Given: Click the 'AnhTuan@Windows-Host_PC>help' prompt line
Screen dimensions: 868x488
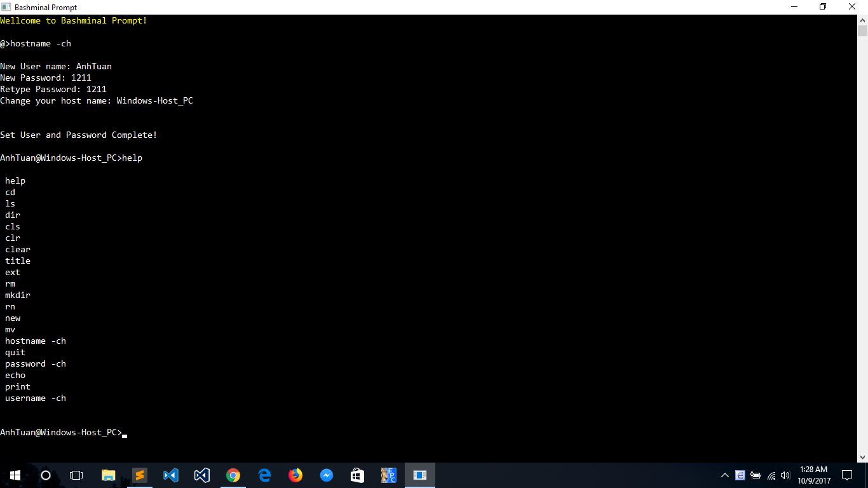Looking at the screenshot, I should coord(71,158).
